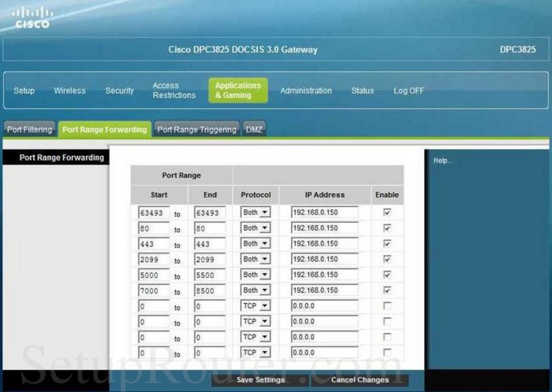Enable the first empty 0.0.0.0 rule
552x392 pixels.
(x=387, y=306)
